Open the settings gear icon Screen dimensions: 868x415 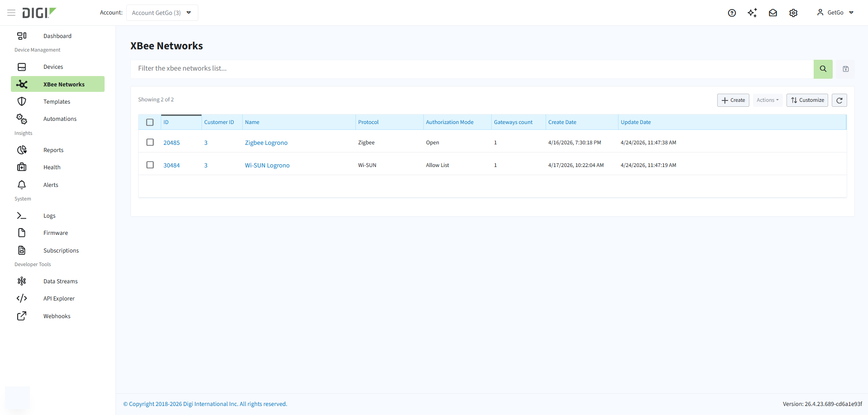793,13
